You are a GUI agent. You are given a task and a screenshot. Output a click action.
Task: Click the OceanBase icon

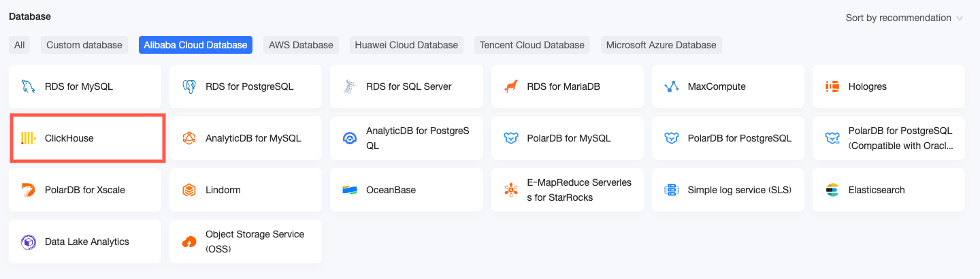click(350, 190)
